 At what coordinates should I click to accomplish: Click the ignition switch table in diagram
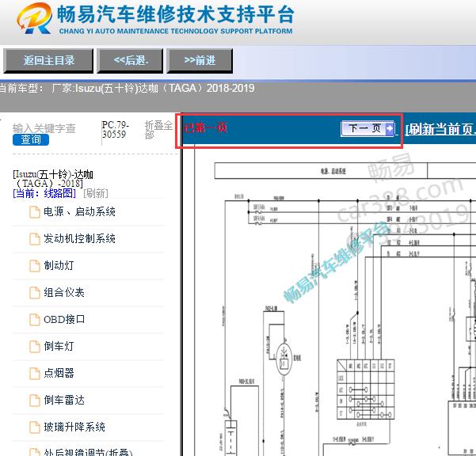coord(365,389)
